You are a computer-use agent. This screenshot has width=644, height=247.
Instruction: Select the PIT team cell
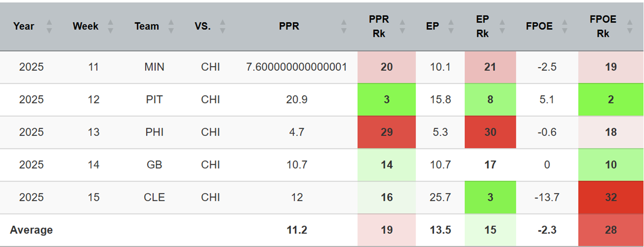pyautogui.click(x=154, y=100)
